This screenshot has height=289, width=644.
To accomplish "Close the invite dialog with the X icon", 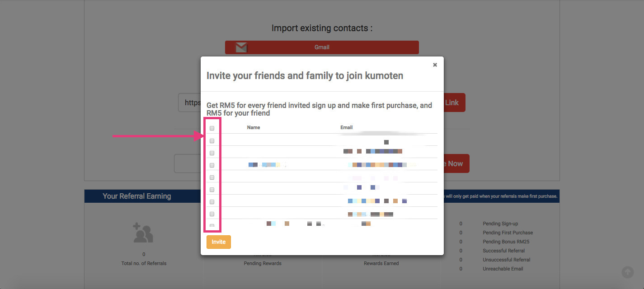I will tap(435, 65).
